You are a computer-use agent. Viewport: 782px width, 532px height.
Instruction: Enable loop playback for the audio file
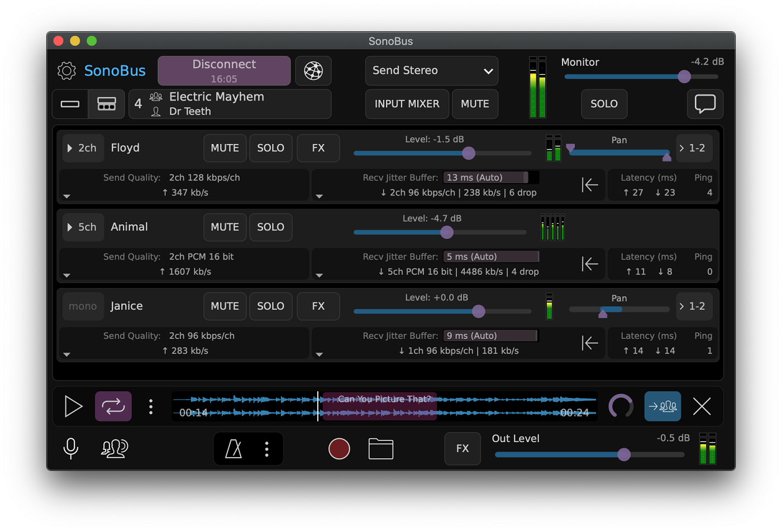[113, 406]
